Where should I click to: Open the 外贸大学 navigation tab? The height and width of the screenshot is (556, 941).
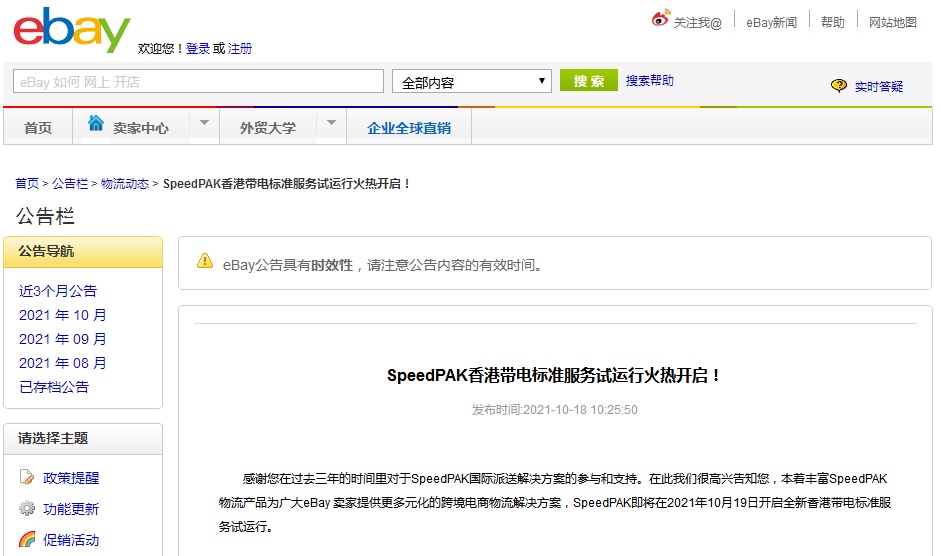(x=268, y=128)
